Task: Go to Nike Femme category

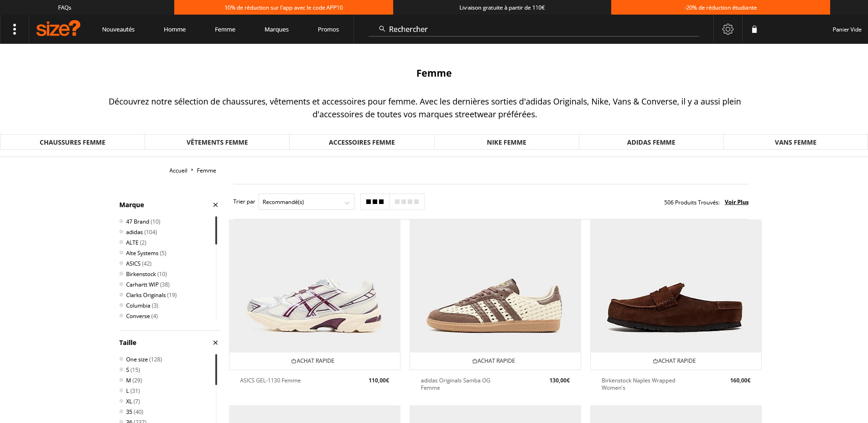Action: click(506, 142)
